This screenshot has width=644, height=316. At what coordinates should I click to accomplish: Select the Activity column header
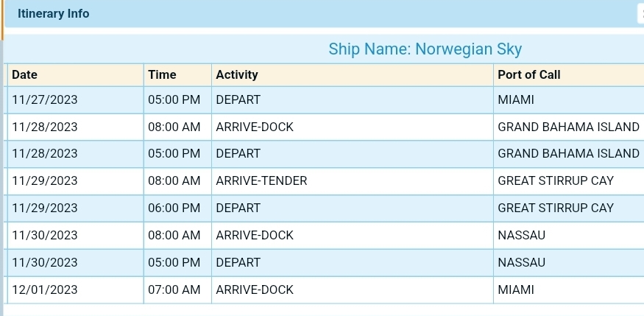coord(237,74)
